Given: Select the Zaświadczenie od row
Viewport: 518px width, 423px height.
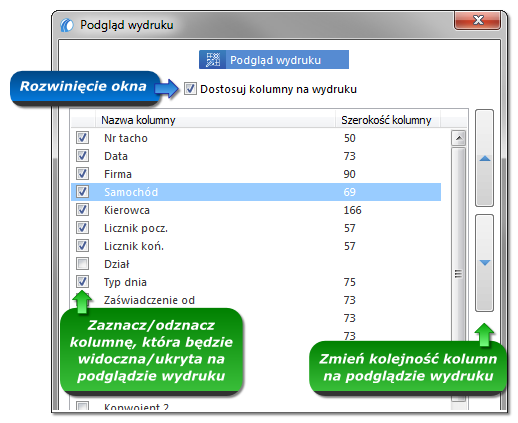Looking at the screenshot, I should click(256, 300).
